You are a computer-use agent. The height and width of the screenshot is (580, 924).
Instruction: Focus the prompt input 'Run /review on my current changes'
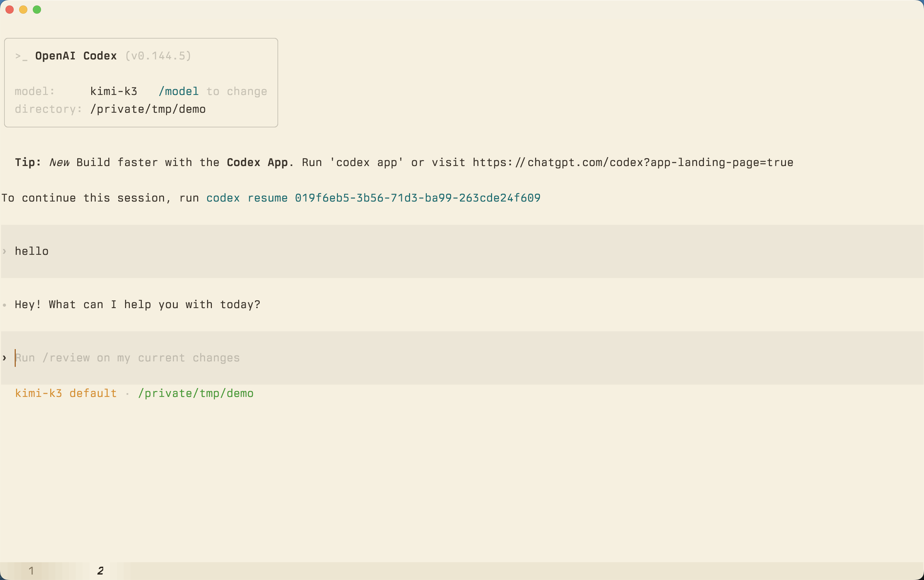click(x=462, y=358)
